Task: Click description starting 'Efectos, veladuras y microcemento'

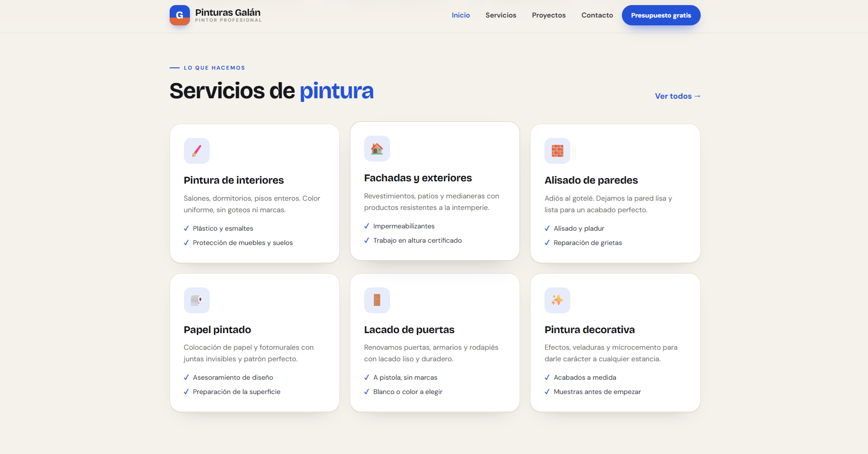Action: tap(611, 353)
